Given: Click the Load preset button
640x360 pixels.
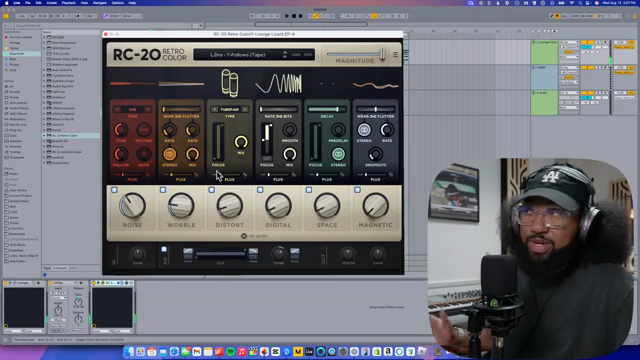Looking at the screenshot, I should point(296,55).
